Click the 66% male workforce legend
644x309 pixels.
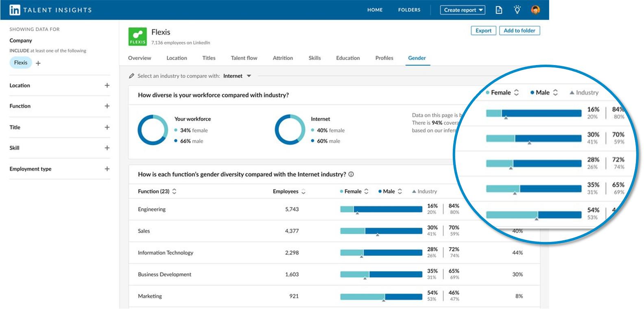pos(189,141)
